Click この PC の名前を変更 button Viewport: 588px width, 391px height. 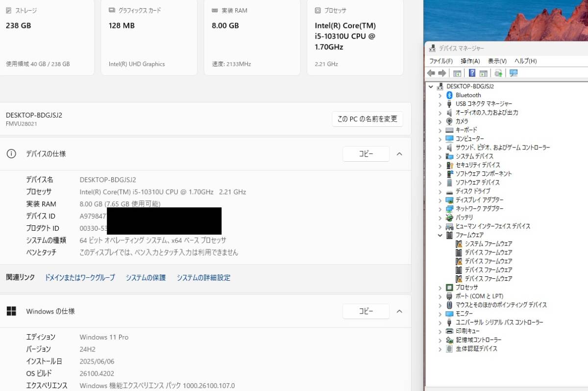coord(367,119)
